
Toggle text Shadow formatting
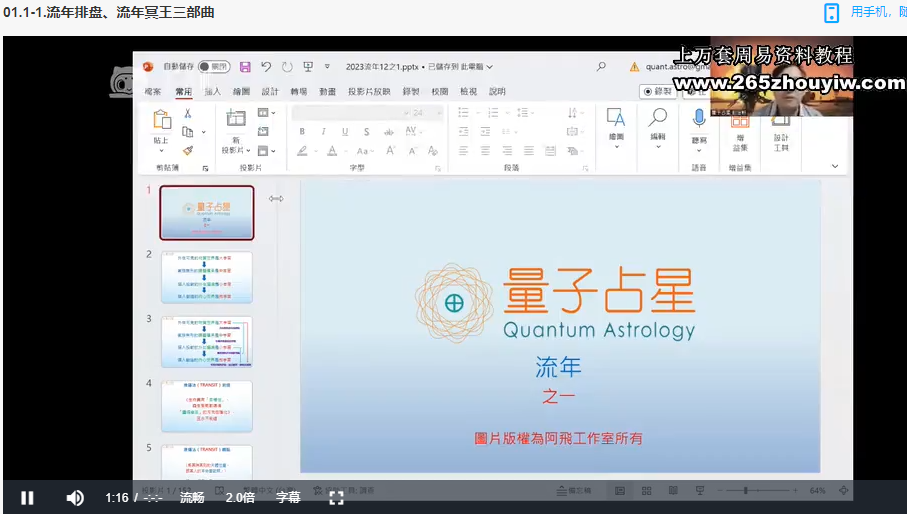coord(367,132)
